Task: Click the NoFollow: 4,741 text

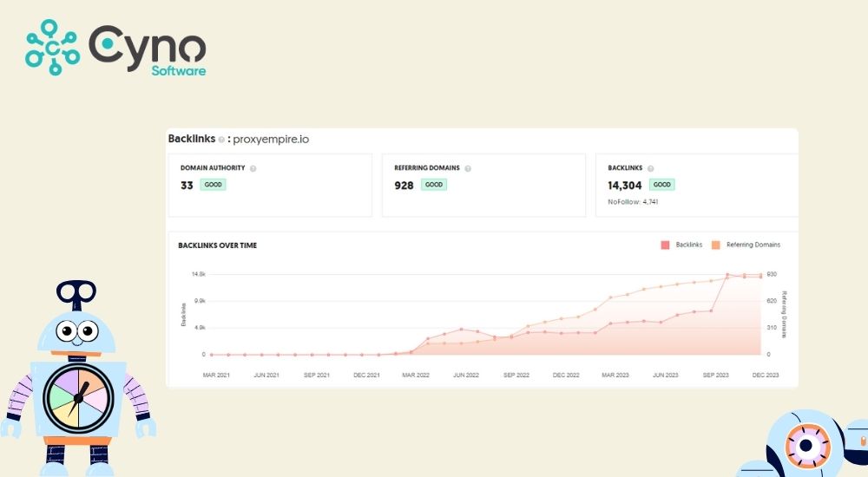Action: 634,201
